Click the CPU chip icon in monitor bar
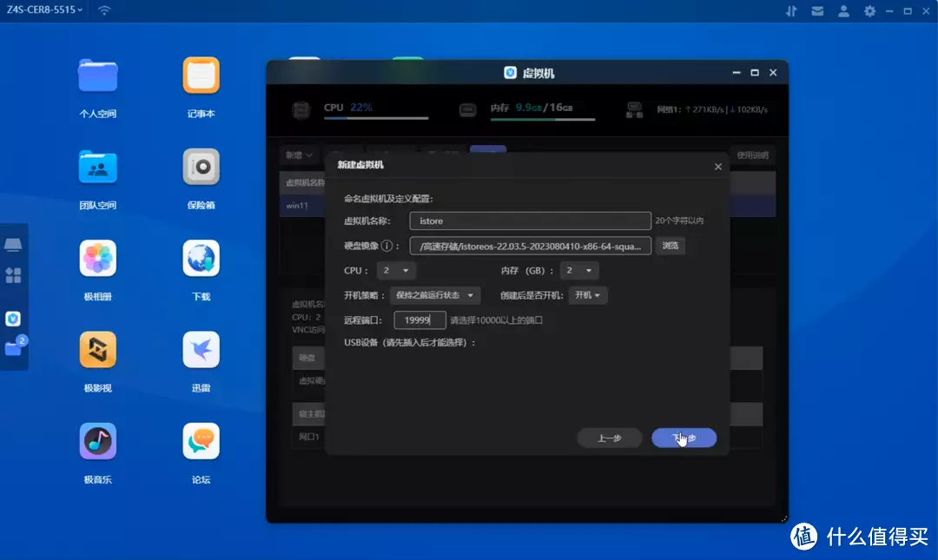Image resolution: width=938 pixels, height=560 pixels. coord(301,110)
